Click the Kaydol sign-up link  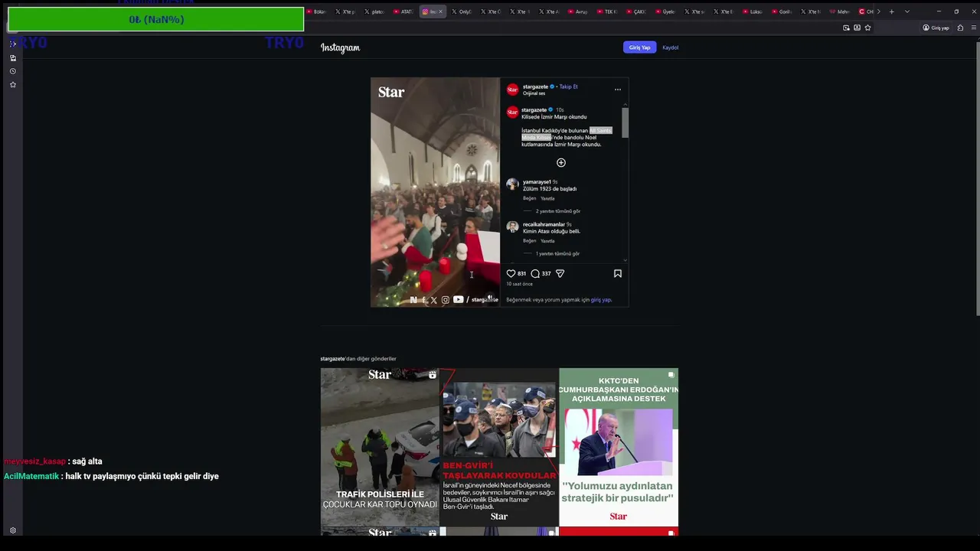click(x=671, y=47)
